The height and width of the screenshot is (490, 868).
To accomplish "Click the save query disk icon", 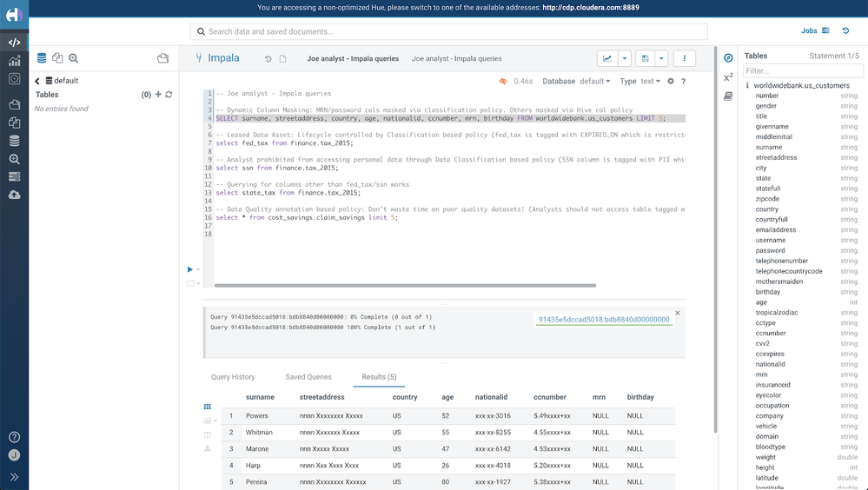I will [645, 59].
